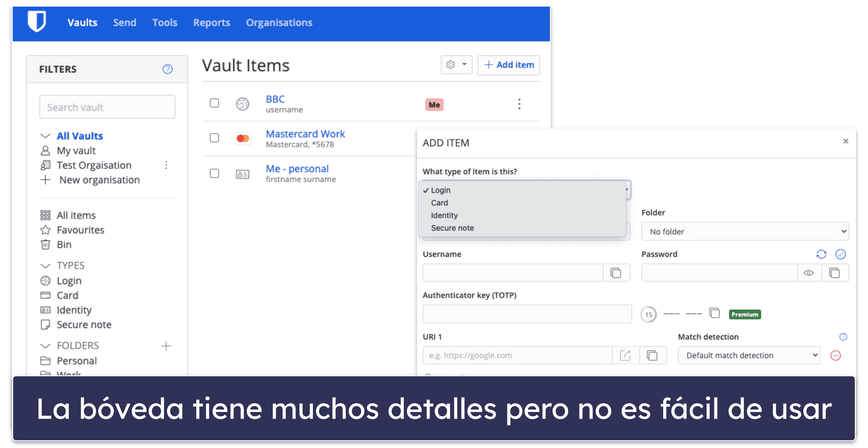Click the BBC vault item globe icon

pos(240,105)
